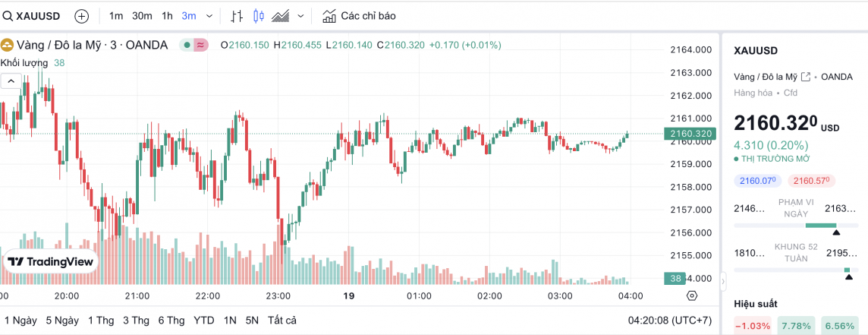This screenshot has height=335, width=868.
Task: Click the 04:20:08 (UTC+7) timezone button
Action: pos(668,320)
